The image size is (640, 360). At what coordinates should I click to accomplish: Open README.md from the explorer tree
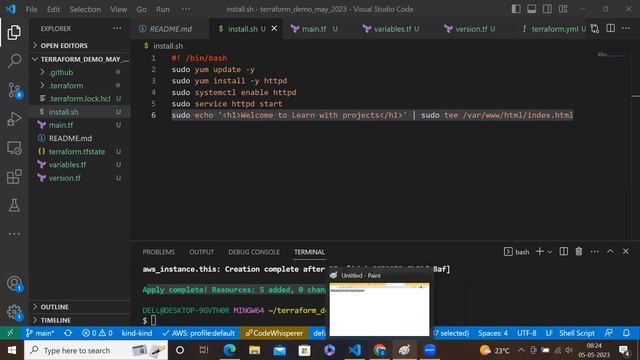click(81, 138)
